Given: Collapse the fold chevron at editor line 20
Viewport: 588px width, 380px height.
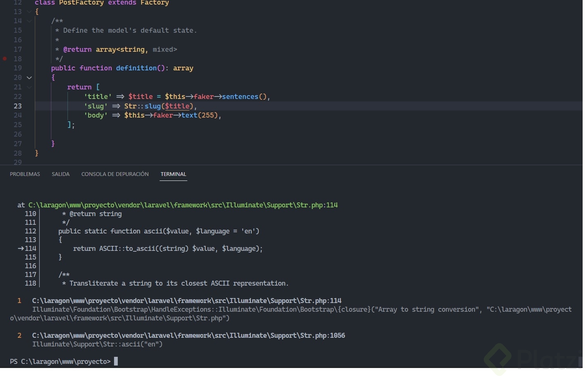Looking at the screenshot, I should pyautogui.click(x=29, y=77).
